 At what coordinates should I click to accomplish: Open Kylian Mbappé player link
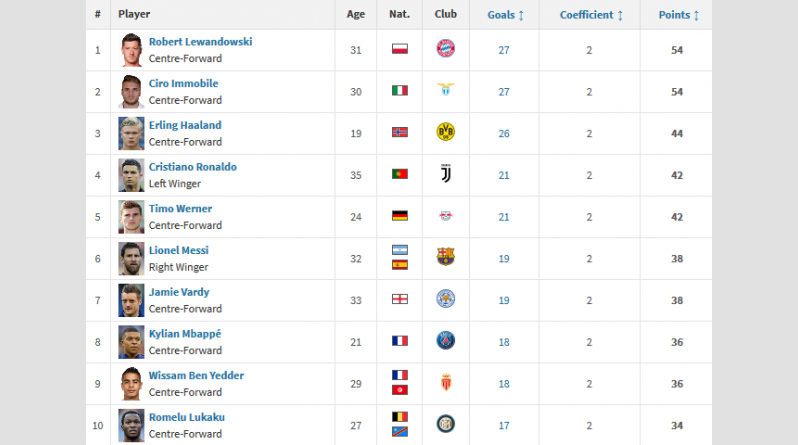pyautogui.click(x=185, y=334)
